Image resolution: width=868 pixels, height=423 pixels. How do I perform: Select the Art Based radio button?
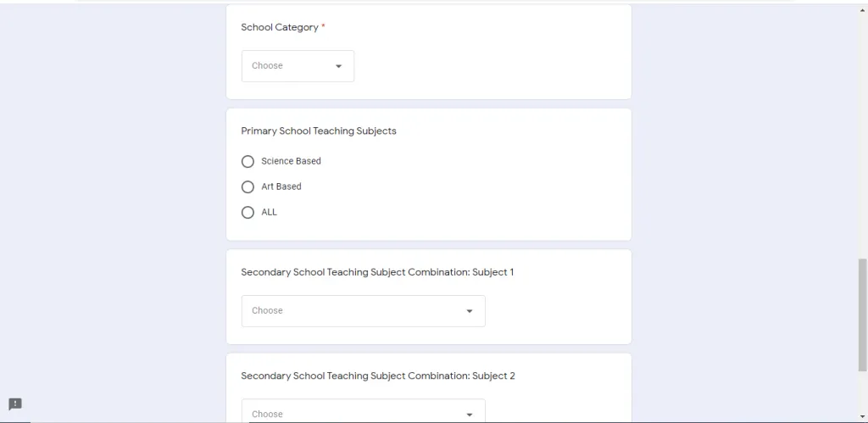pos(248,186)
